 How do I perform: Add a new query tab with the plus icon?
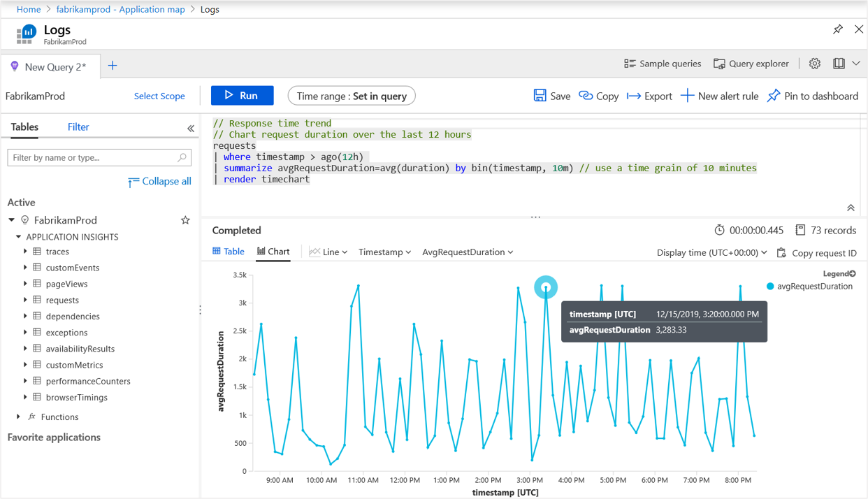113,66
